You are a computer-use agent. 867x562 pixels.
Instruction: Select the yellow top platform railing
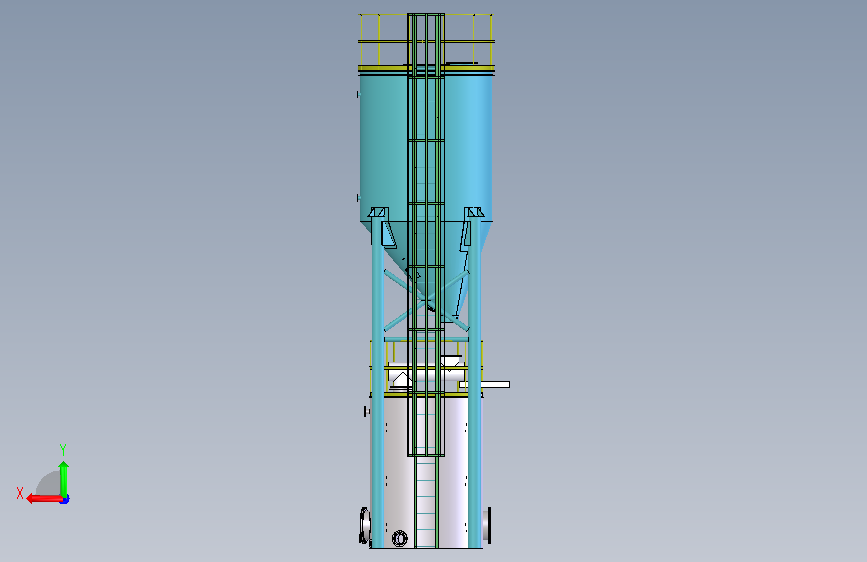[426, 40]
